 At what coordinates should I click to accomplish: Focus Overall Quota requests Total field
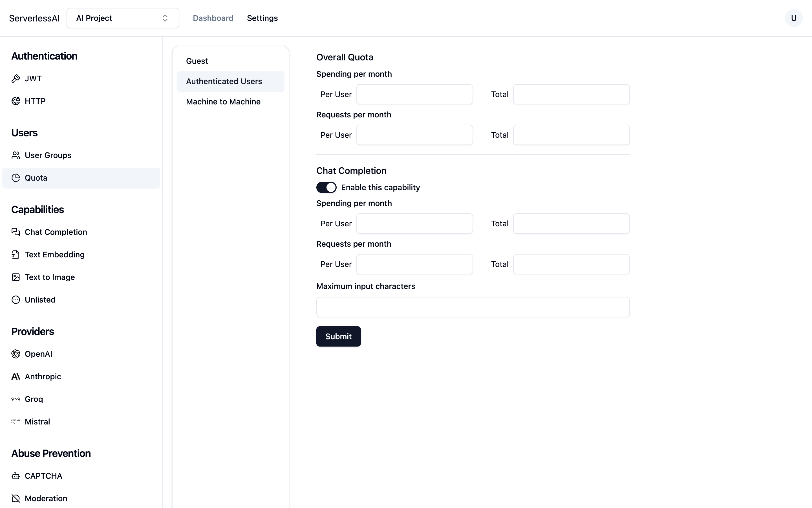tap(571, 135)
